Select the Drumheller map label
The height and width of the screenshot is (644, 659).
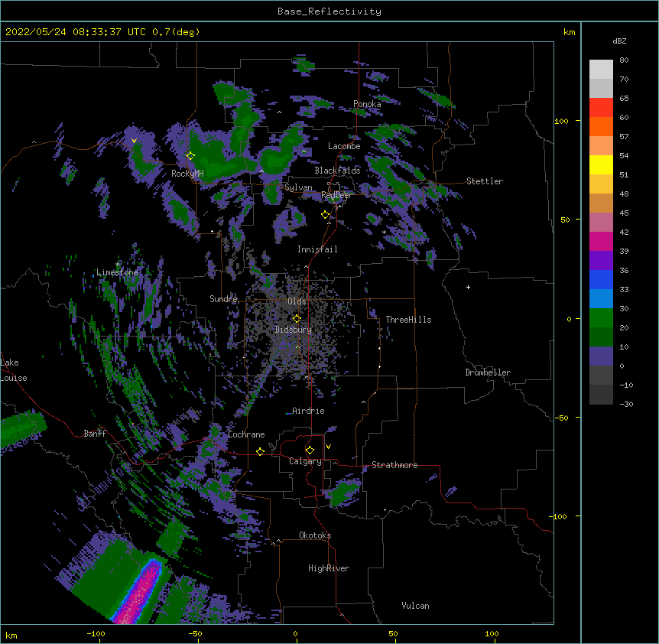(488, 372)
